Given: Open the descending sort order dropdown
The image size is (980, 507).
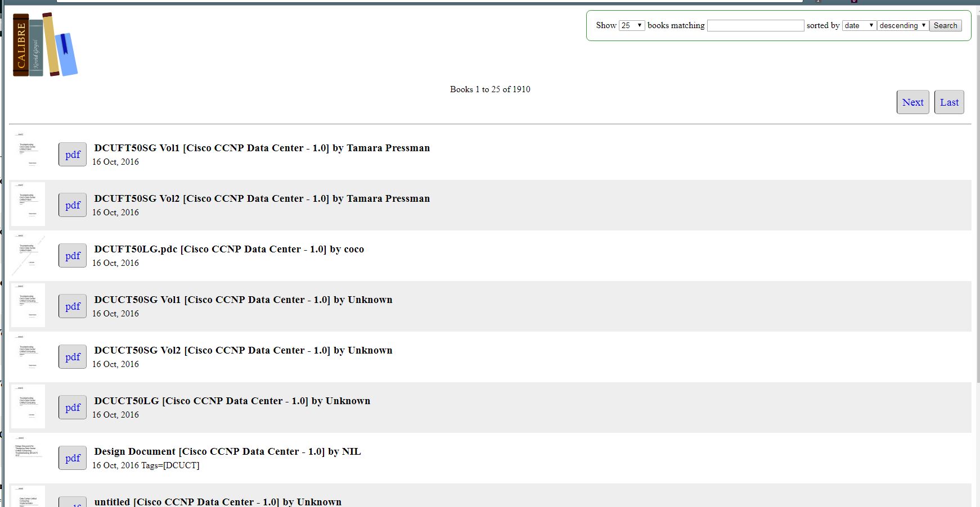Looking at the screenshot, I should point(902,25).
